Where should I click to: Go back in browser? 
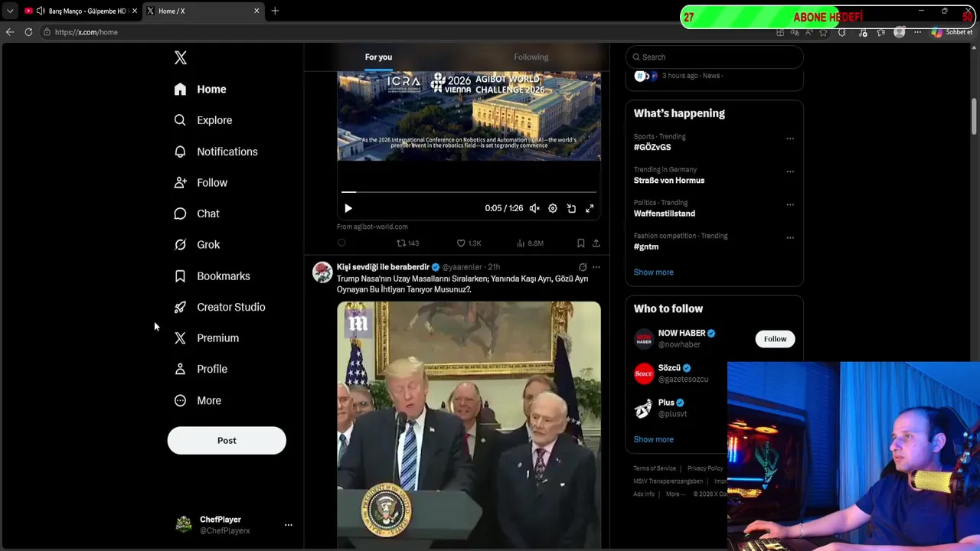[10, 32]
